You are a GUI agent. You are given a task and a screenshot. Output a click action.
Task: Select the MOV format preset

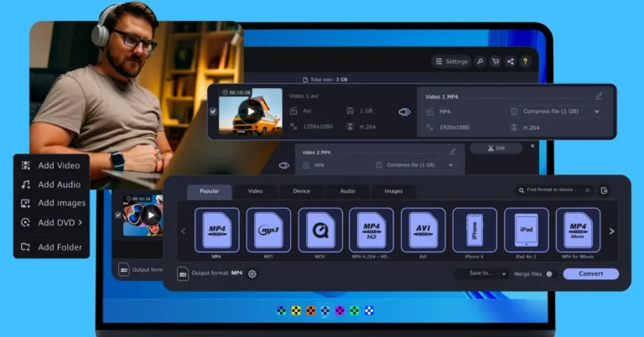pyautogui.click(x=320, y=230)
